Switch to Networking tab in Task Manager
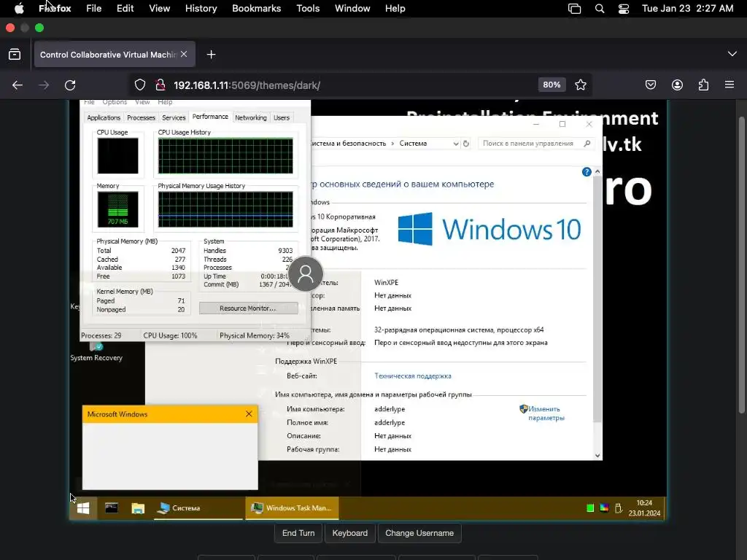Image resolution: width=747 pixels, height=560 pixels. point(251,117)
